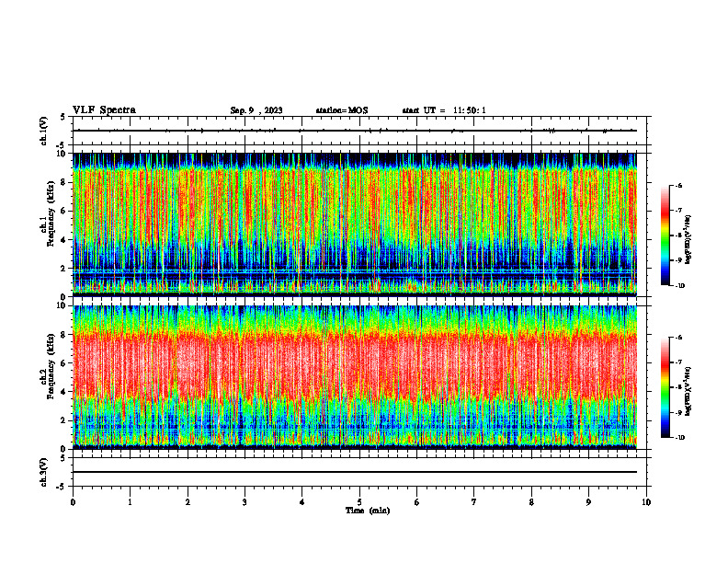Click the '8' kHz tick of ch.1 spectrogram

(x=64, y=182)
